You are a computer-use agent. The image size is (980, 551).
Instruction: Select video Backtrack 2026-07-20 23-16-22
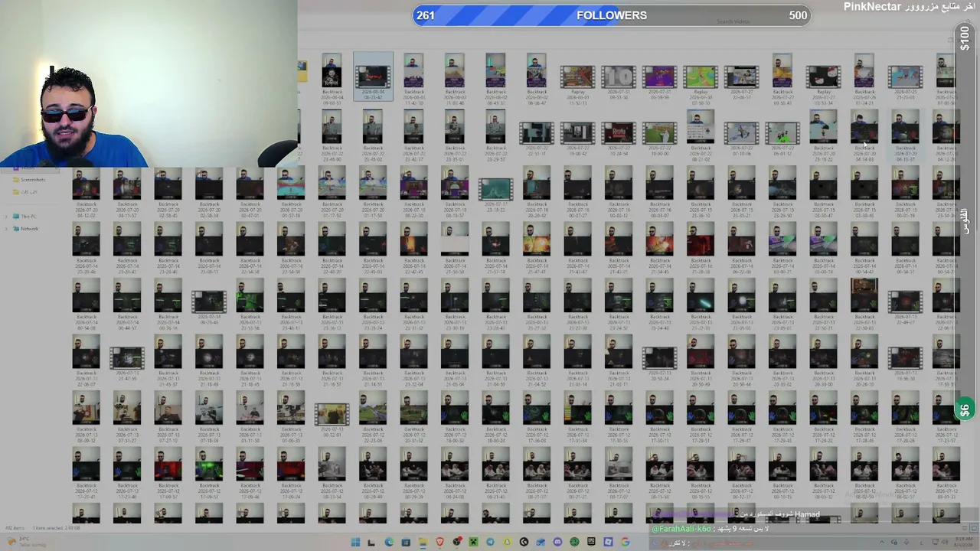823,134
